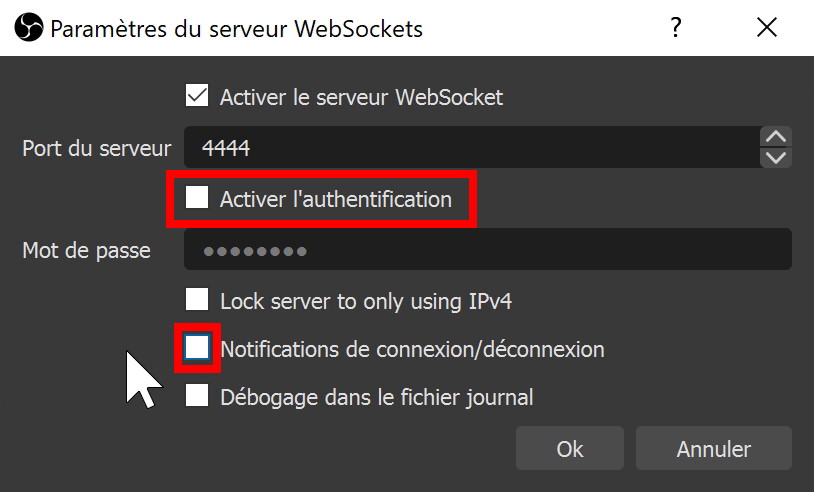Enable the Activer l'authentification checkbox
814x492 pixels.
click(x=198, y=199)
